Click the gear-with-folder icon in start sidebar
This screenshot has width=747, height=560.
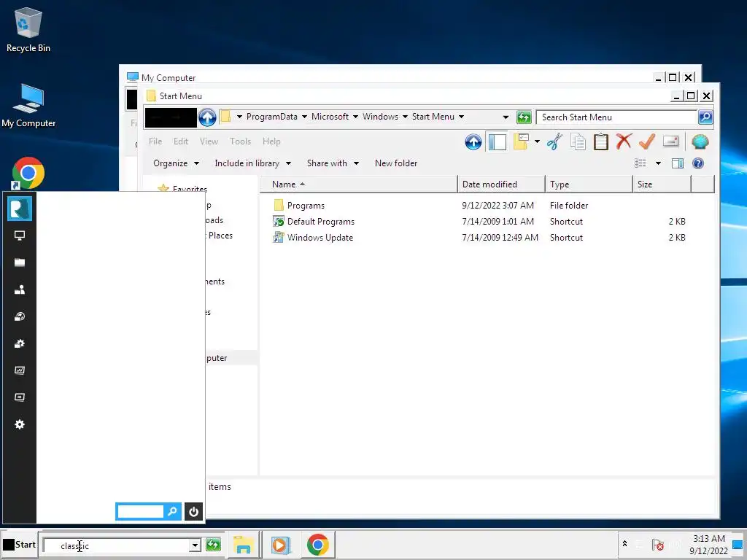coord(20,343)
